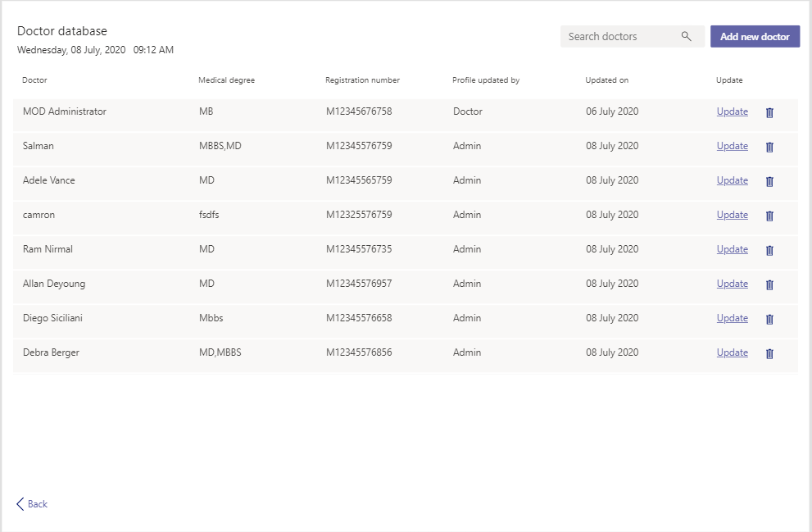
Task: Go Back using the Back link text
Action: tap(38, 504)
